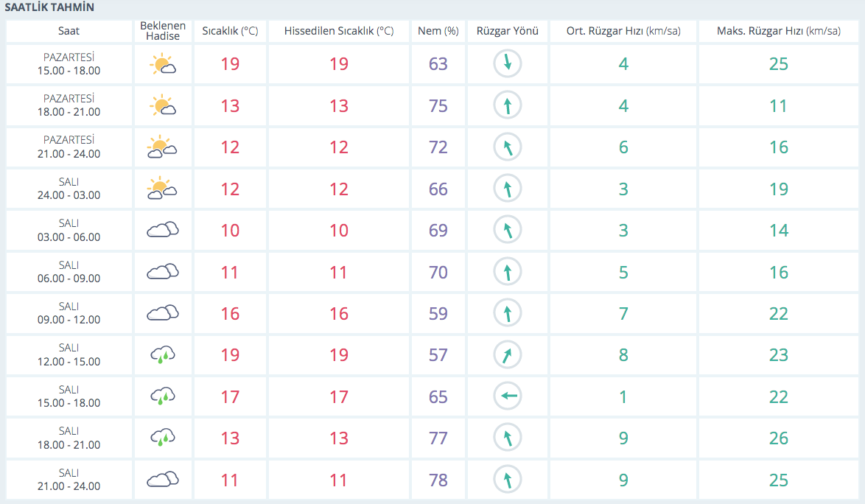Click the cloudy icon for Salı 09.00 - 12.00
865x504 pixels.
(162, 313)
